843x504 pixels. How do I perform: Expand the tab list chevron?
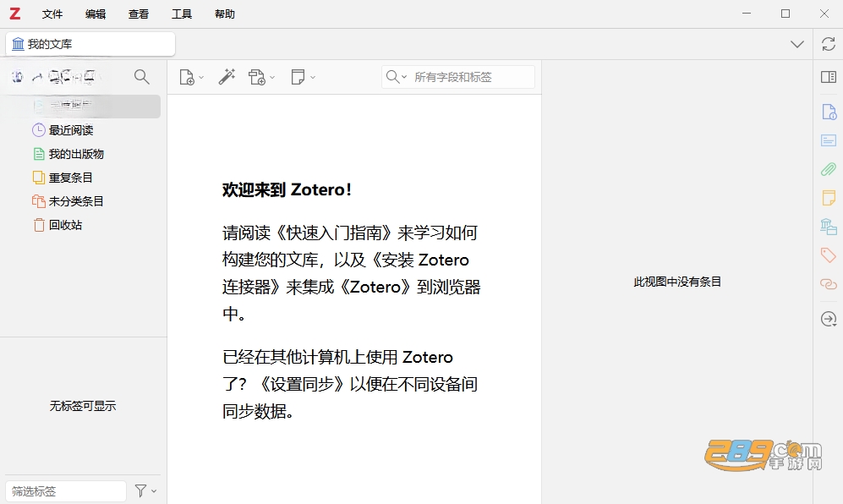pyautogui.click(x=796, y=44)
